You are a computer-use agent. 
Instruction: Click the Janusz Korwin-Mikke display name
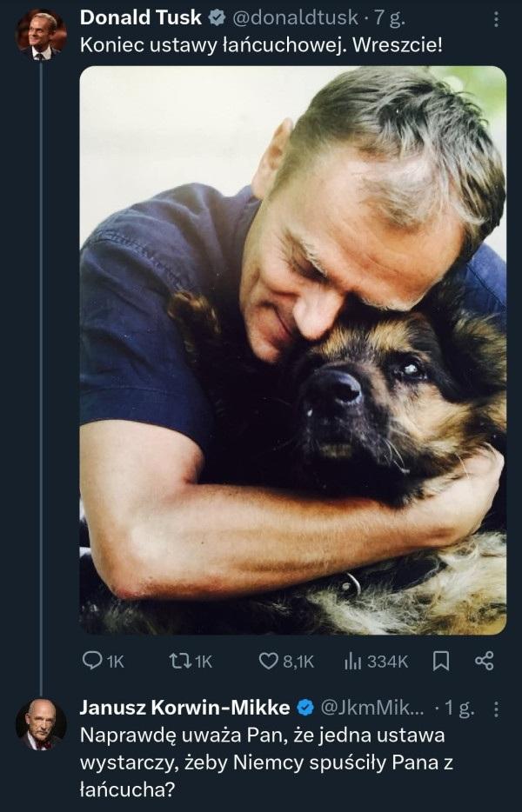tap(184, 708)
